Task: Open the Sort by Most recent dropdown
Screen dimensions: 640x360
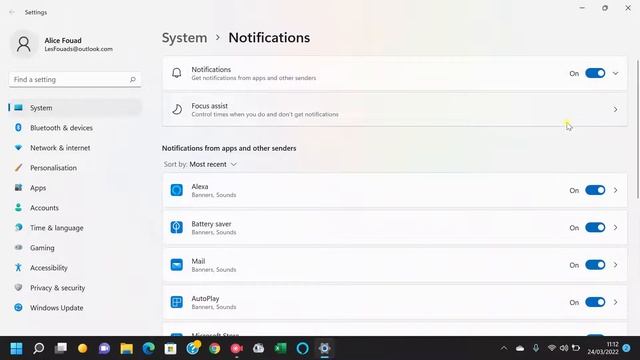Action: tap(213, 164)
